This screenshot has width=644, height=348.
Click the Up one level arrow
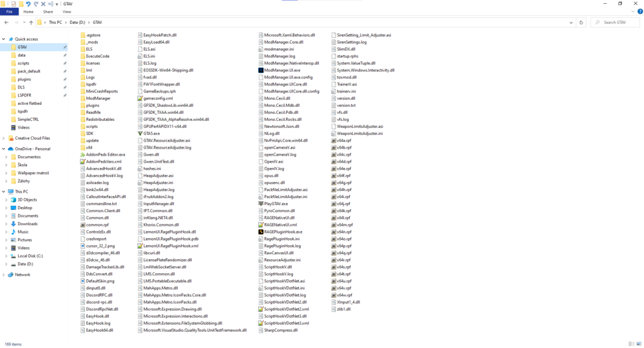31,23
